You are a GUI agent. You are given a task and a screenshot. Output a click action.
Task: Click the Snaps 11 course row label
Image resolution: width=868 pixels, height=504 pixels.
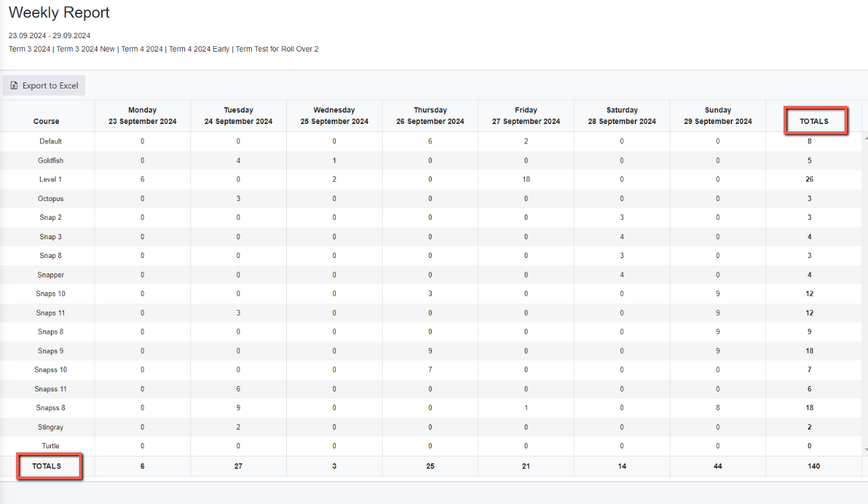(50, 313)
